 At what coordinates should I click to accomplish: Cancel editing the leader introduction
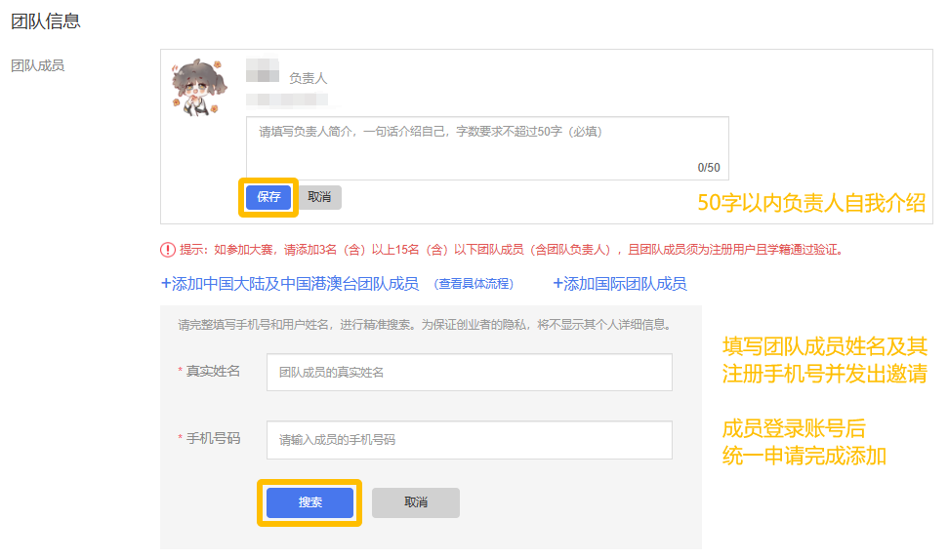point(319,197)
